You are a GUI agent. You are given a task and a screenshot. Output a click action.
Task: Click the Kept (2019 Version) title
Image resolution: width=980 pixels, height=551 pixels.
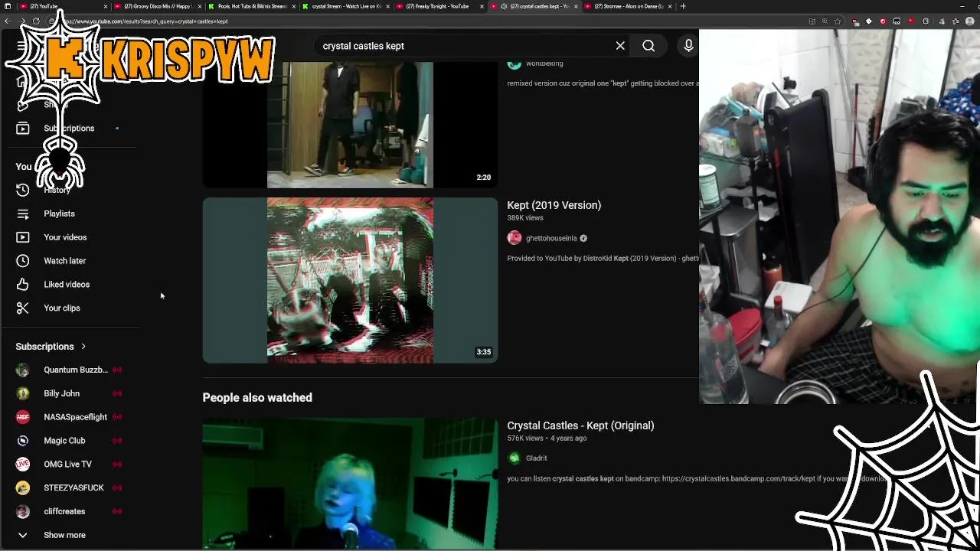coord(554,205)
